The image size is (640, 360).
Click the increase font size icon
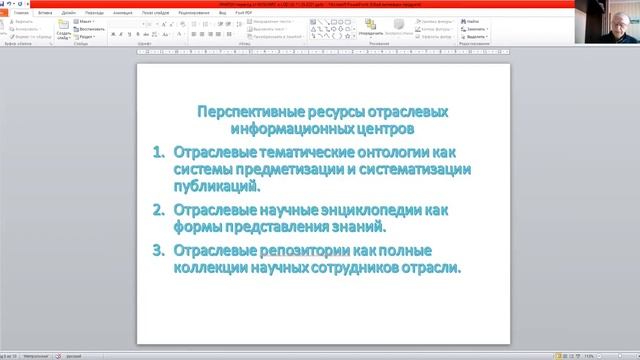(x=163, y=24)
